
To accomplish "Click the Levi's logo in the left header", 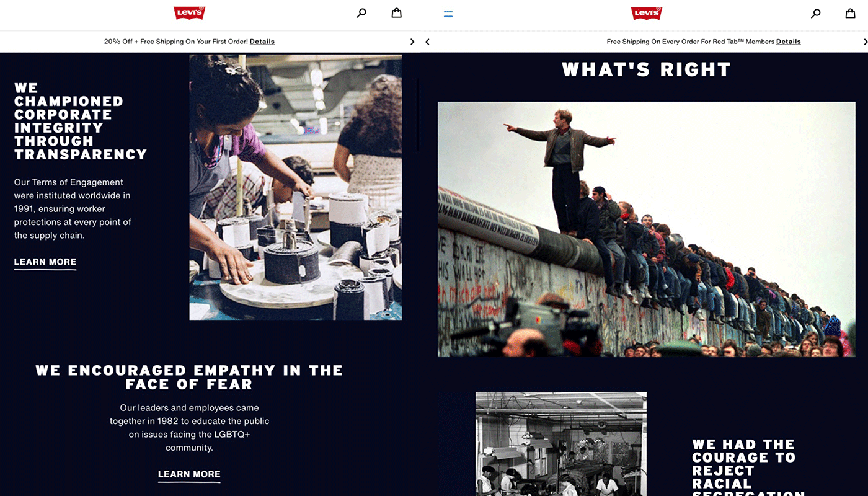I will [189, 13].
